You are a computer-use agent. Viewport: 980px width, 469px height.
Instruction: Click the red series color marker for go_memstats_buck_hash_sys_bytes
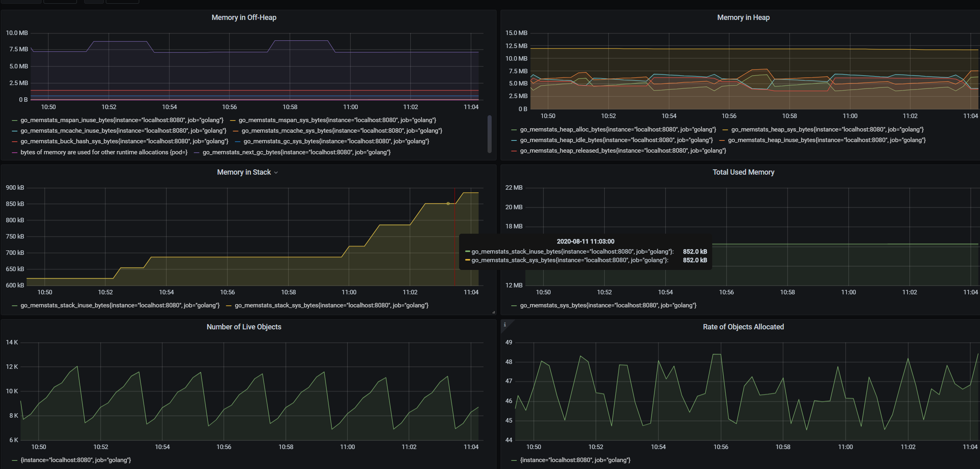pyautogui.click(x=15, y=142)
